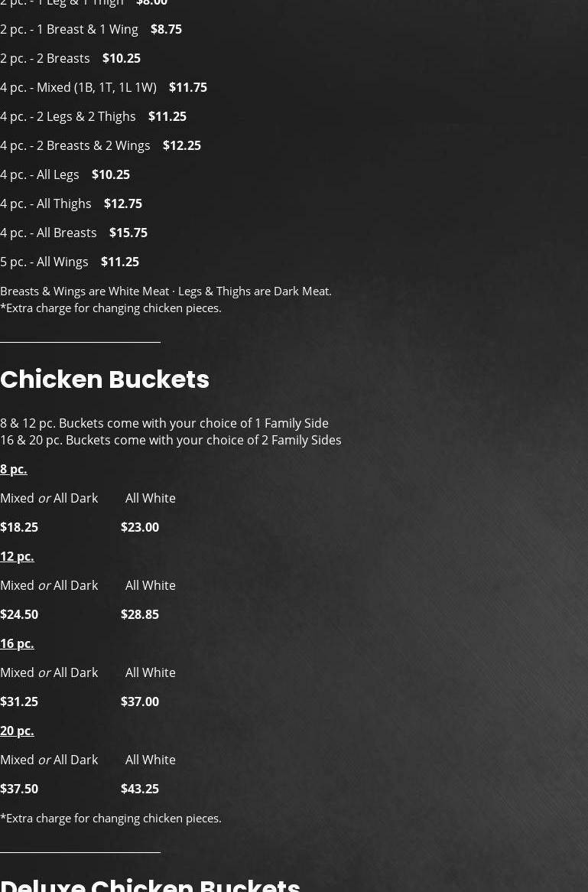Image resolution: width=588 pixels, height=892 pixels.
Task: Select 4 pc. Mixed (1B, 1T, 1L 1W)
Action: tap(78, 87)
